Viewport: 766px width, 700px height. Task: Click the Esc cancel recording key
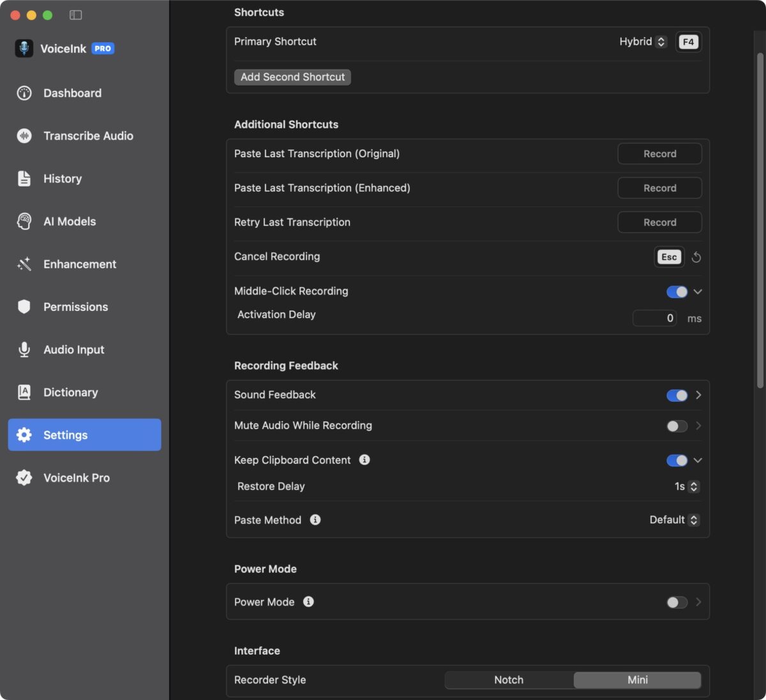coord(669,257)
